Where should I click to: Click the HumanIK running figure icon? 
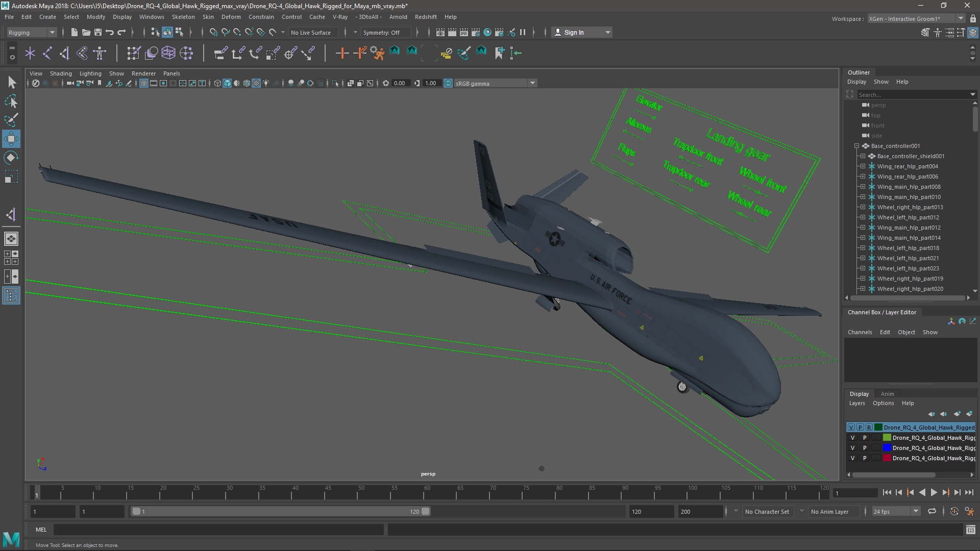point(377,53)
